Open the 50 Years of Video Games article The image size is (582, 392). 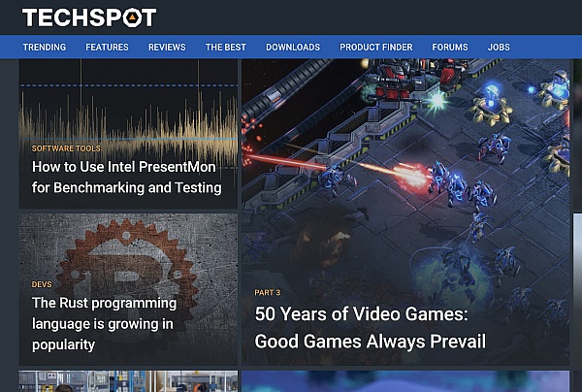(371, 327)
